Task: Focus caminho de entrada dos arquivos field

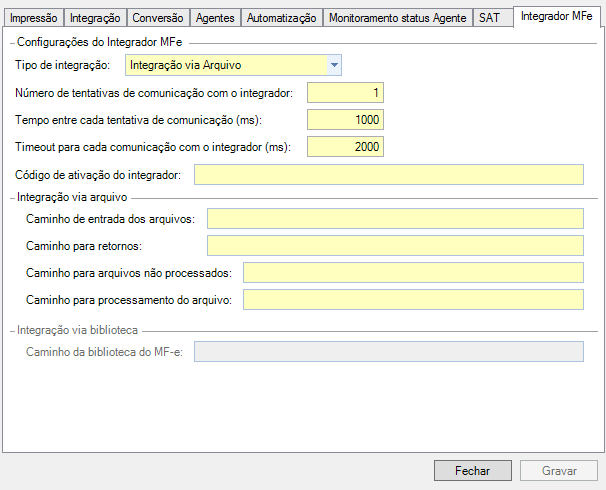Action: 394,218
